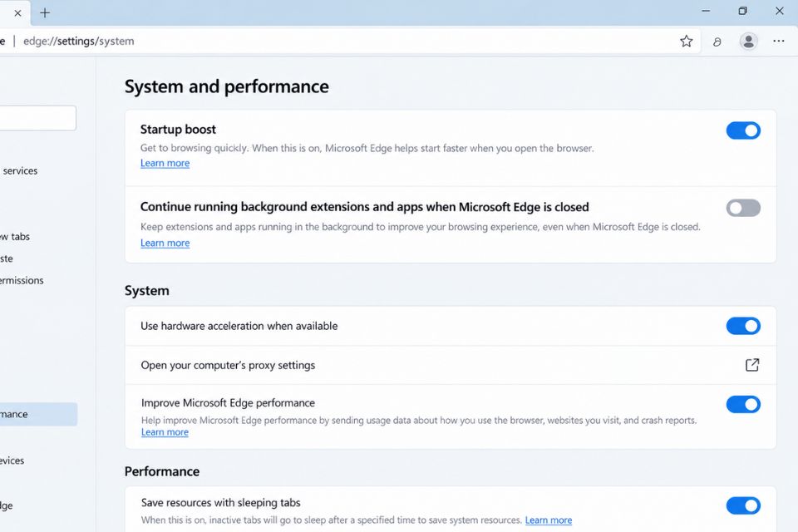Click the System section heading
Viewport: 798px width, 532px height.
tap(146, 291)
